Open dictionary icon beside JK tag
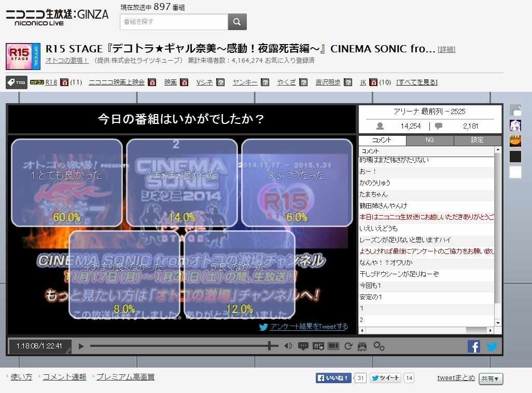This screenshot has height=393, width=532. (x=373, y=82)
